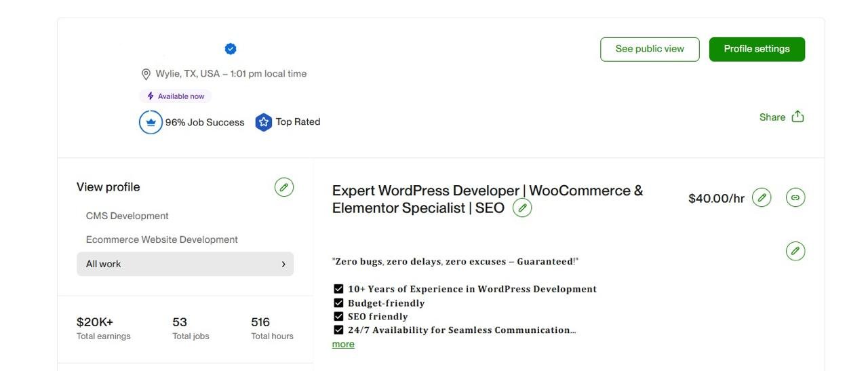Image resolution: width=868 pixels, height=371 pixels.
Task: Click chevron arrow on All work row
Action: [x=283, y=265]
